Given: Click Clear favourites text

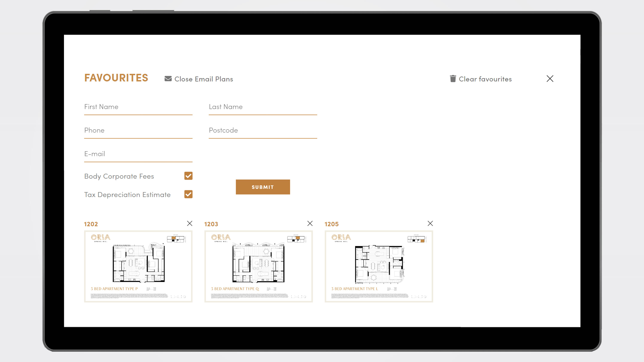Looking at the screenshot, I should tap(485, 79).
